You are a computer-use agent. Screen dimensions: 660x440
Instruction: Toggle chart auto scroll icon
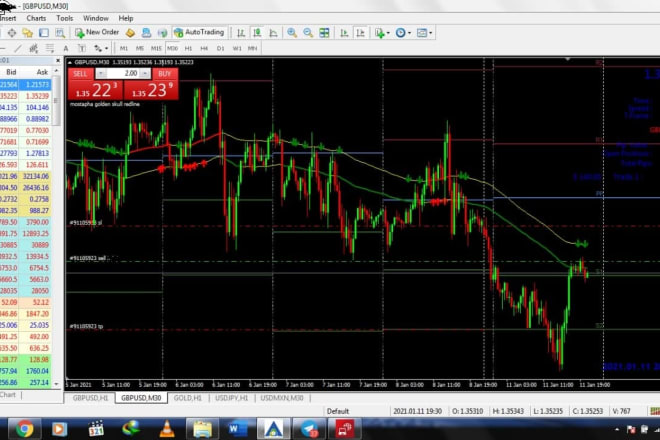[344, 33]
